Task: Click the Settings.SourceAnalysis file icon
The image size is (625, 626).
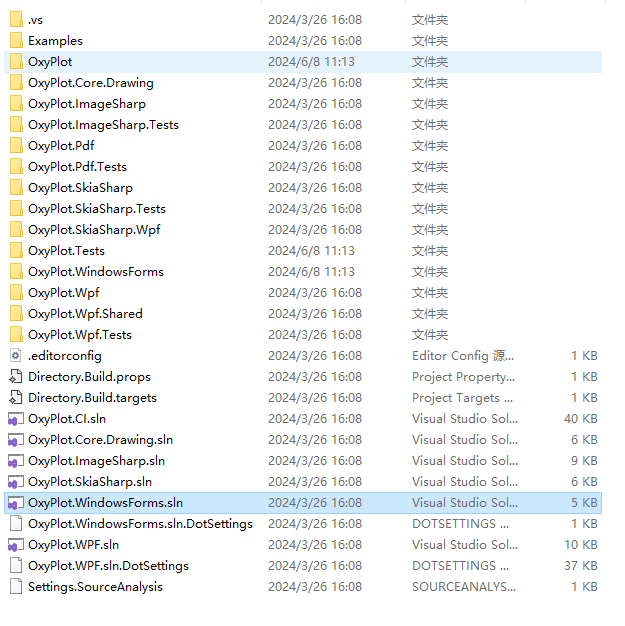Action: click(16, 587)
